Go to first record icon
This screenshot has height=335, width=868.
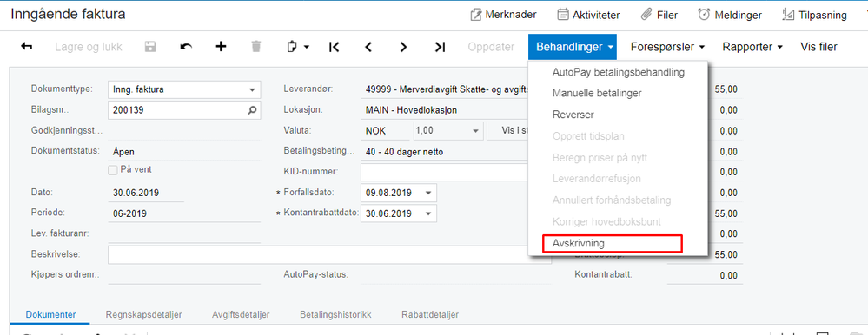(x=334, y=47)
